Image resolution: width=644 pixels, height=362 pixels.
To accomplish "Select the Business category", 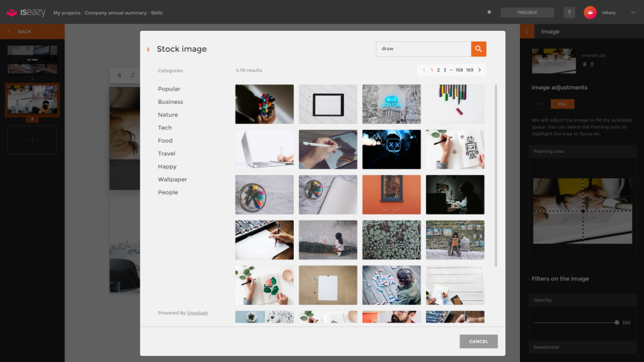I will tap(170, 102).
